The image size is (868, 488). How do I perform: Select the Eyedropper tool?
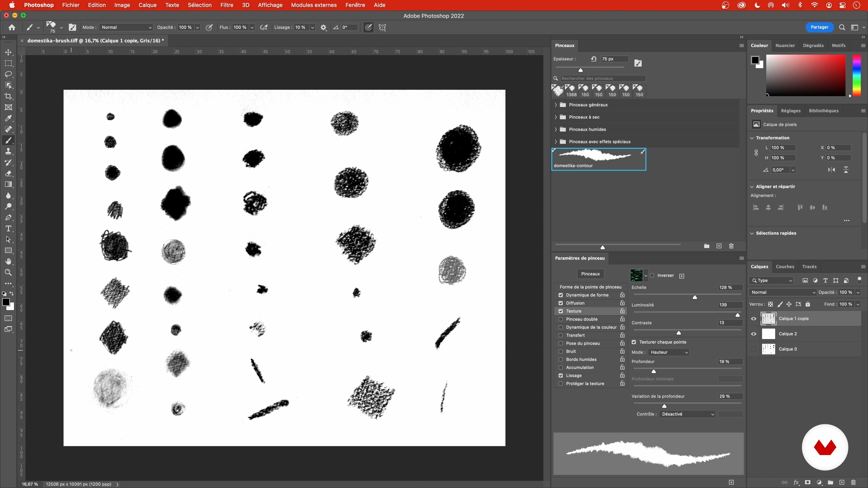click(8, 118)
